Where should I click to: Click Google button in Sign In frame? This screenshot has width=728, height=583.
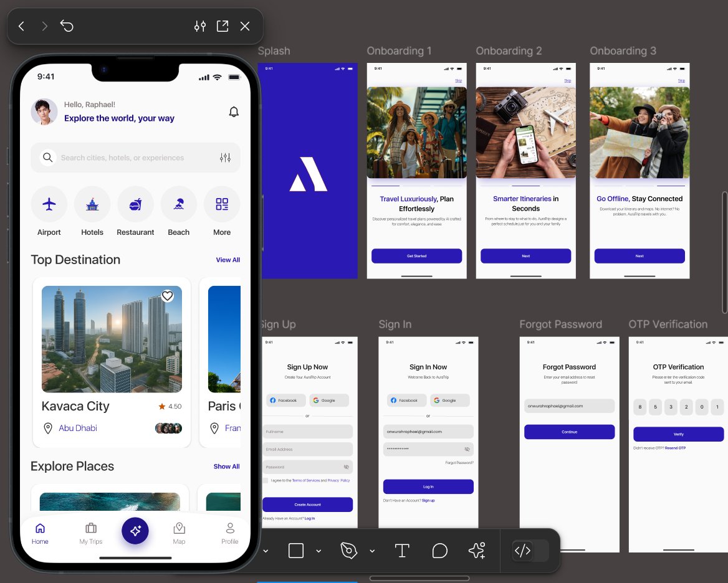[450, 401]
